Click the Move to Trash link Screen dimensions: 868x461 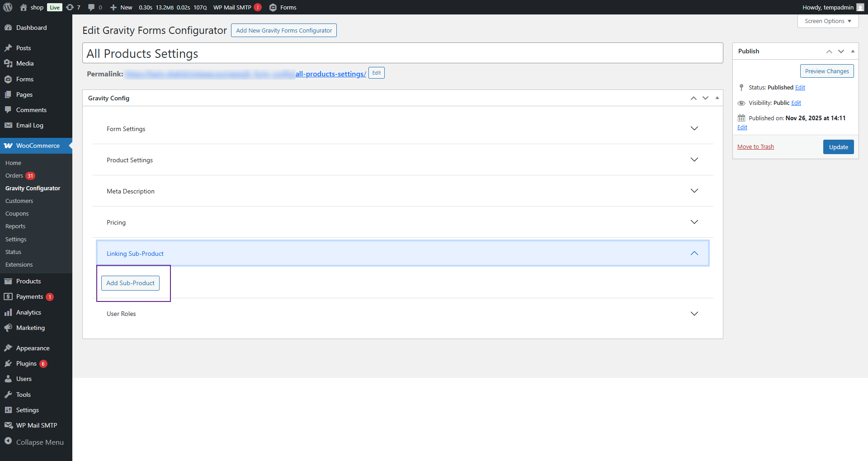(x=755, y=147)
